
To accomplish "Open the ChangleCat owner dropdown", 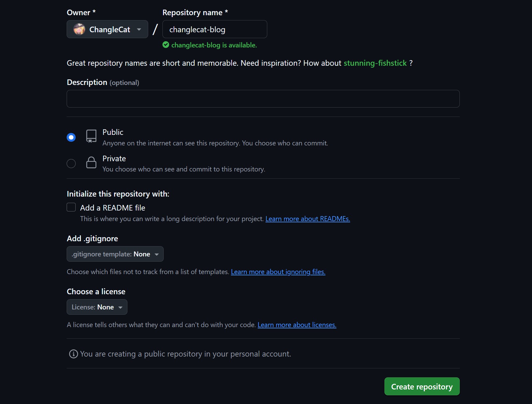I will [x=107, y=29].
